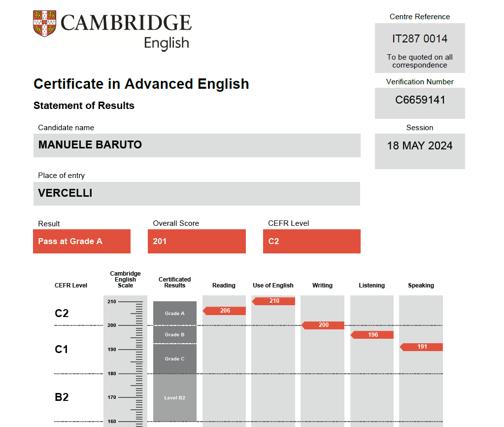Click the Speaking score marker showing 191
The height and width of the screenshot is (427, 504).
[x=421, y=347]
